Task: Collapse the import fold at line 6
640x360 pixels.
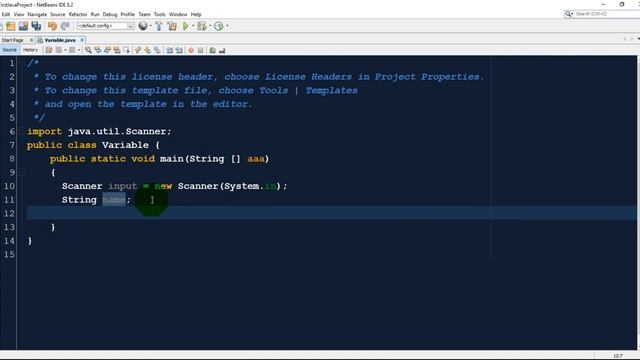Action: pos(22,131)
